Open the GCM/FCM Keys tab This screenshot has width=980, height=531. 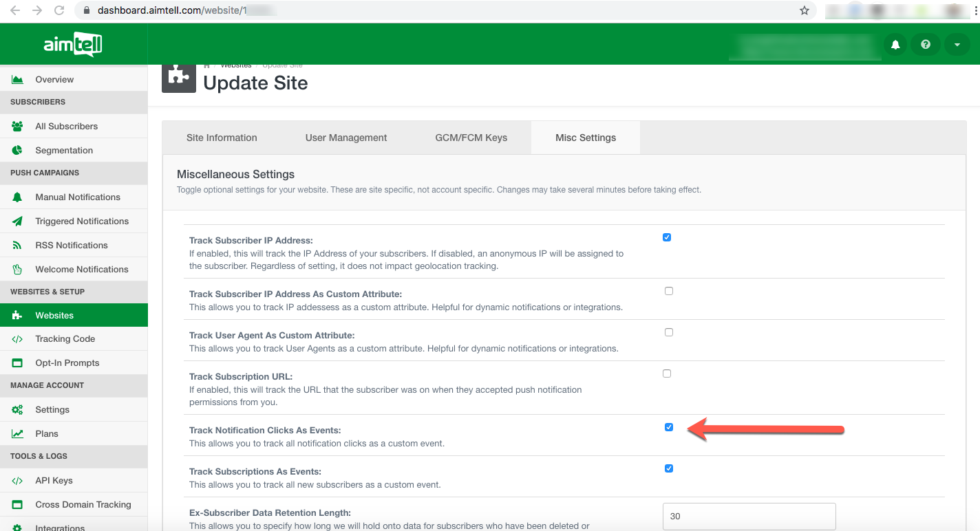pos(471,138)
